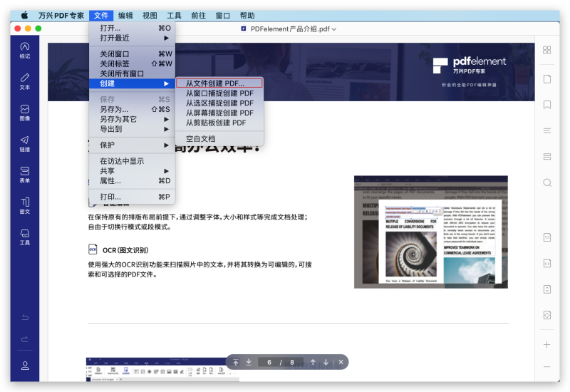Open the 工具 toolbox in sidebar
The height and width of the screenshot is (392, 570).
pos(25,237)
